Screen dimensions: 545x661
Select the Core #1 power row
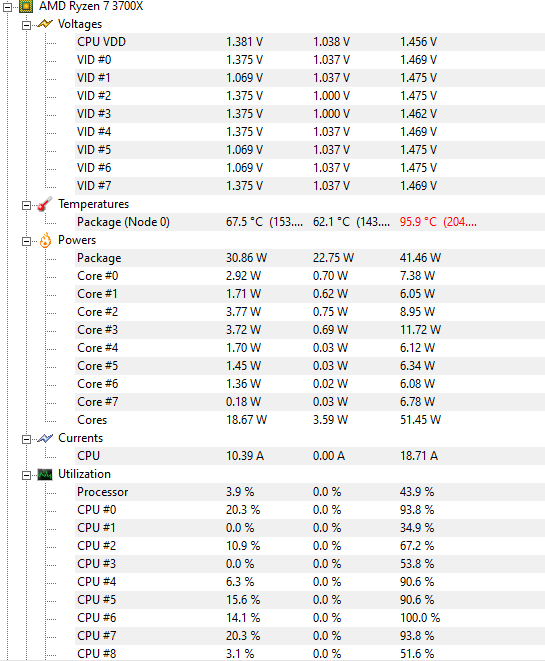(x=309, y=294)
